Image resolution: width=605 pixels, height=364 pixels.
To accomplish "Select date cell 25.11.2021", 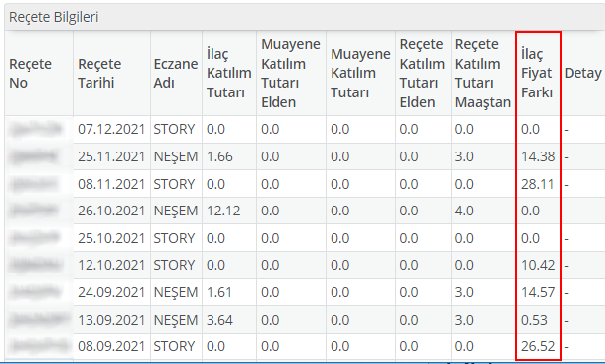I will coord(111,156).
